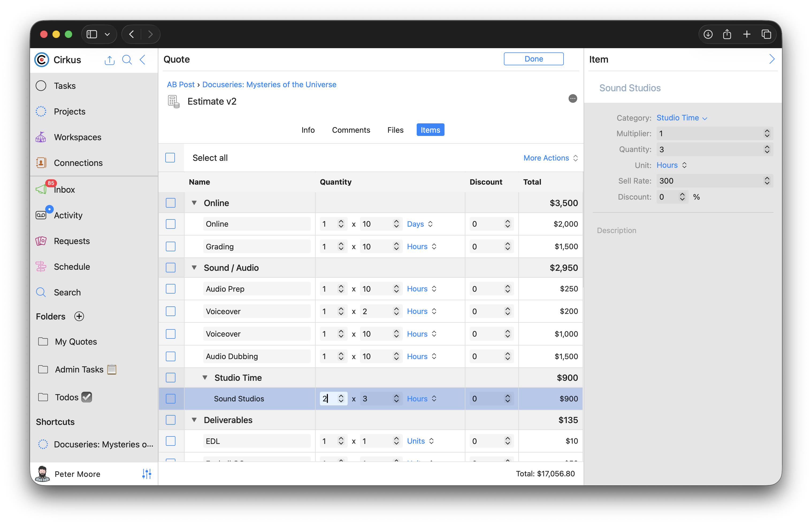Click the search magnifier icon beside Cirkus
Image resolution: width=812 pixels, height=525 pixels.
(127, 60)
